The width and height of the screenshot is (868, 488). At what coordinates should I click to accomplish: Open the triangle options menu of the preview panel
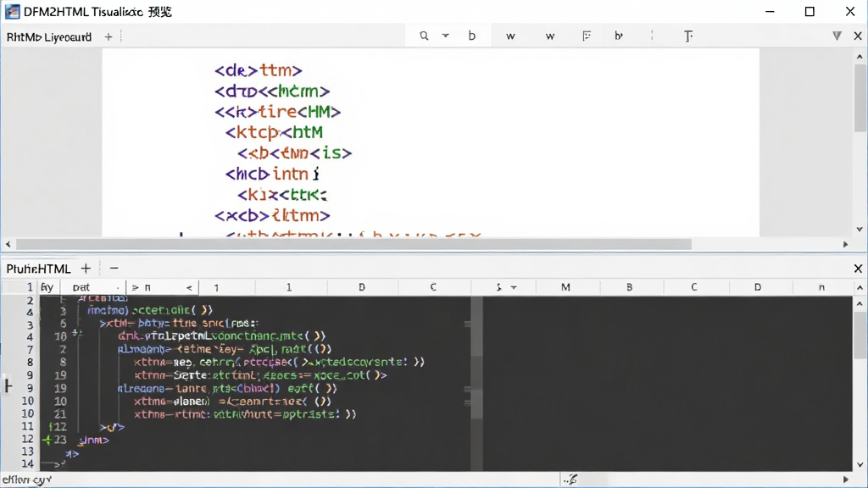(837, 36)
